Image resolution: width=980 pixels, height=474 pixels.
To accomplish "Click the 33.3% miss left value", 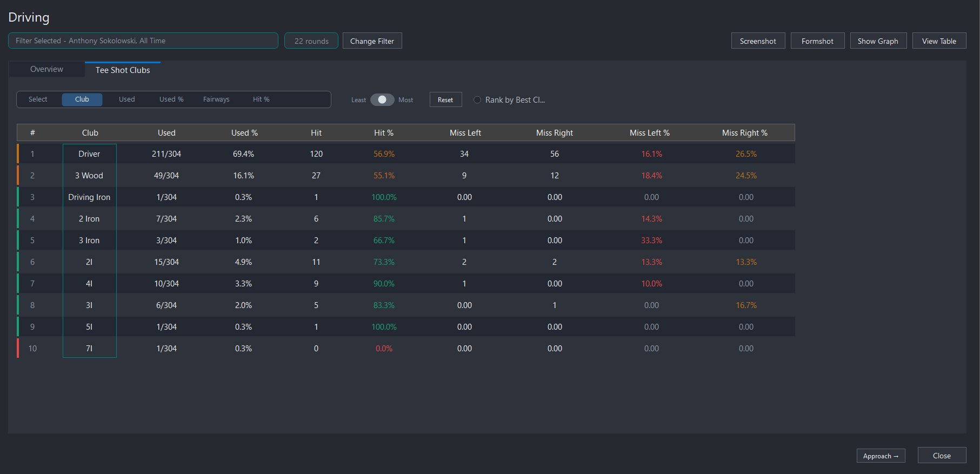I will [x=651, y=241].
